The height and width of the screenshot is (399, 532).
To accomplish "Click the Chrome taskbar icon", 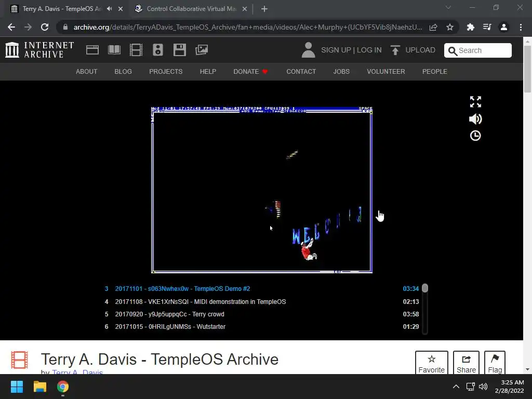I will tap(63, 387).
